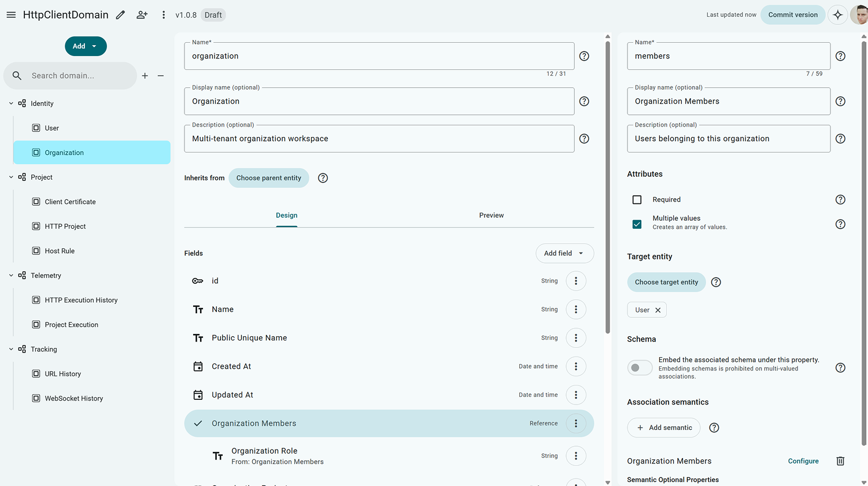Open options menu for Public Unique Name

click(x=576, y=338)
